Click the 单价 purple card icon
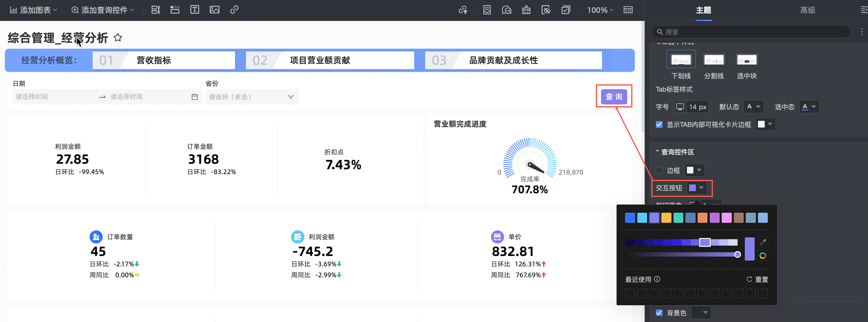 point(497,237)
